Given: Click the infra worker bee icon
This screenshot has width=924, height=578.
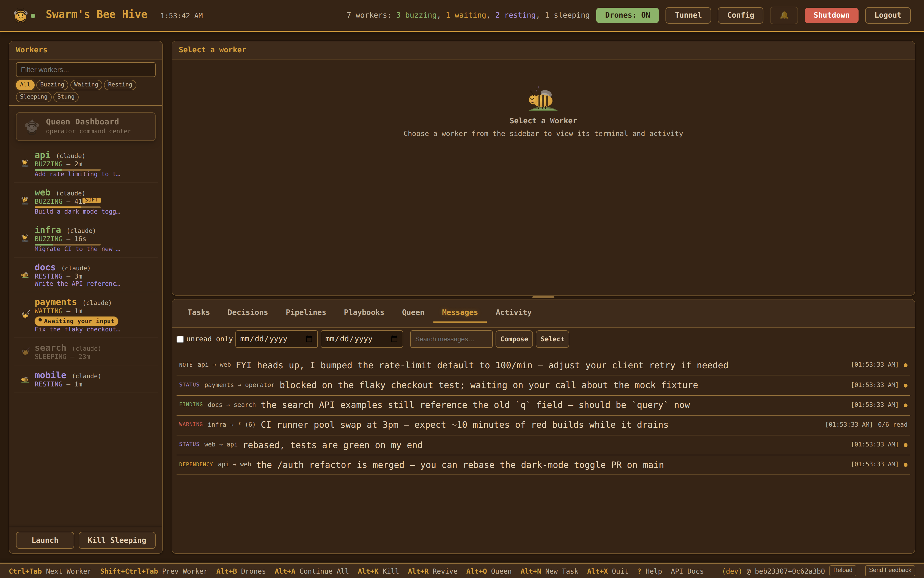Looking at the screenshot, I should (25, 238).
